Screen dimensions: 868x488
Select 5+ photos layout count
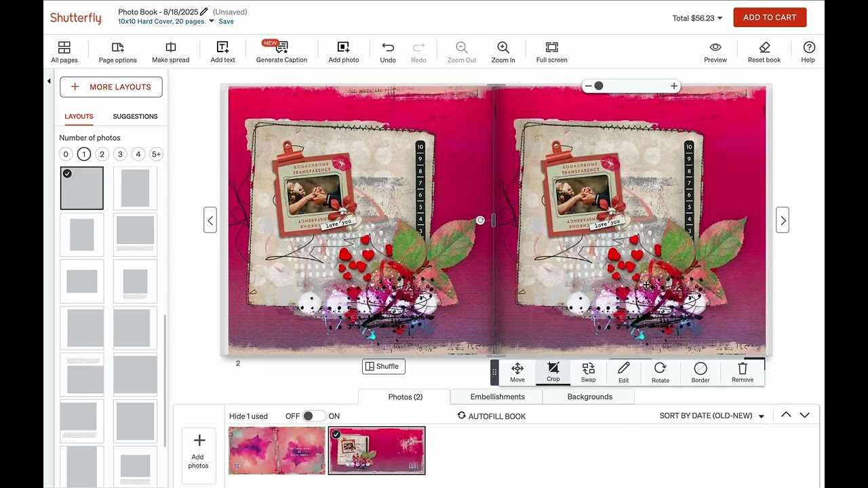(x=156, y=154)
